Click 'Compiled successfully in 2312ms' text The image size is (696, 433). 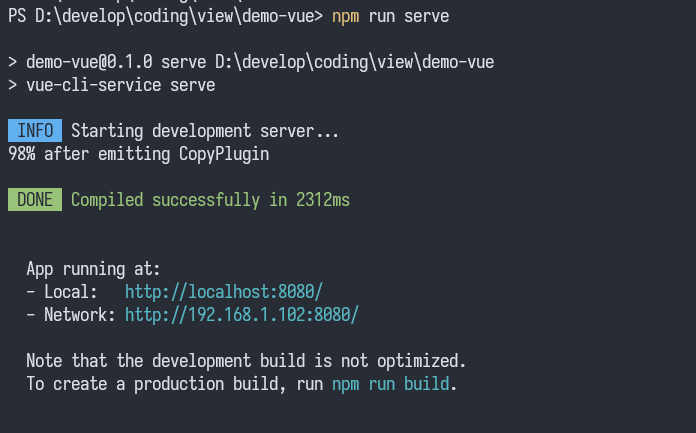tap(210, 200)
